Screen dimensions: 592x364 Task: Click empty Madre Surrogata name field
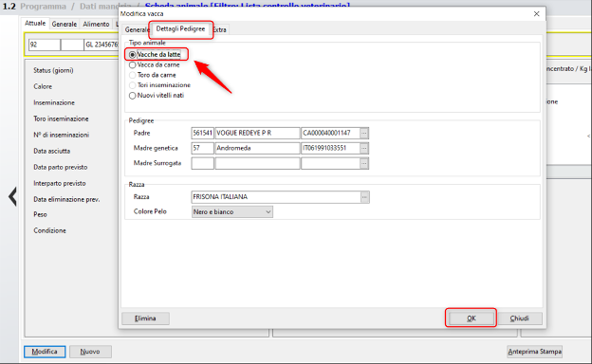(x=257, y=163)
